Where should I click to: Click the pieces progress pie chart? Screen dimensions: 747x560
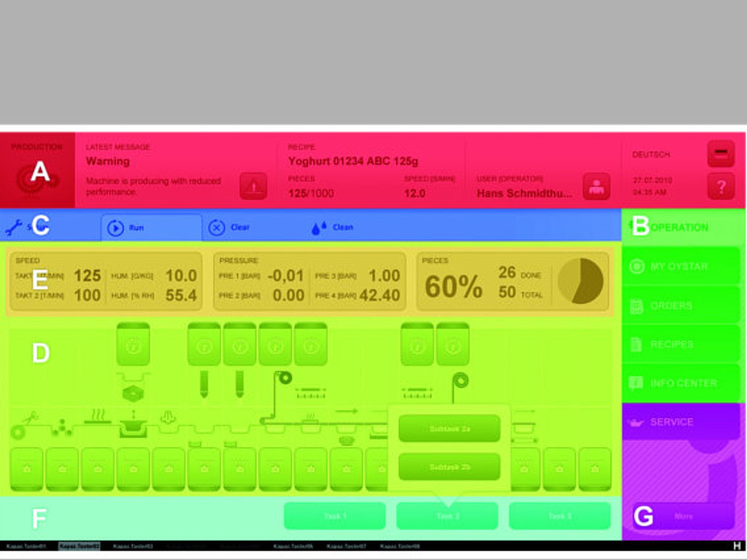[x=580, y=281]
